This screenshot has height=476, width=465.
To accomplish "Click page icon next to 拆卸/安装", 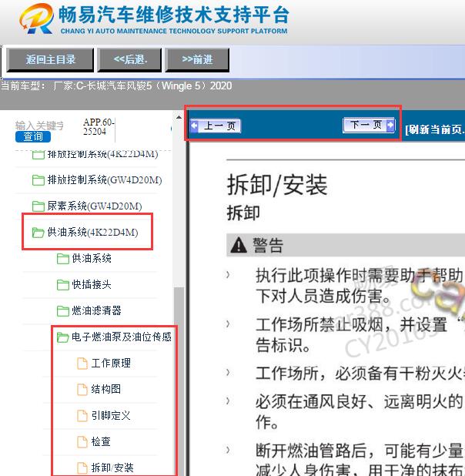I will (82, 468).
